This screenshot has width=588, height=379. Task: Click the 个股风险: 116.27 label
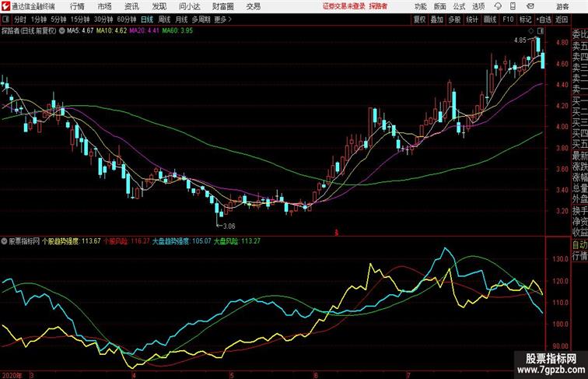click(127, 241)
